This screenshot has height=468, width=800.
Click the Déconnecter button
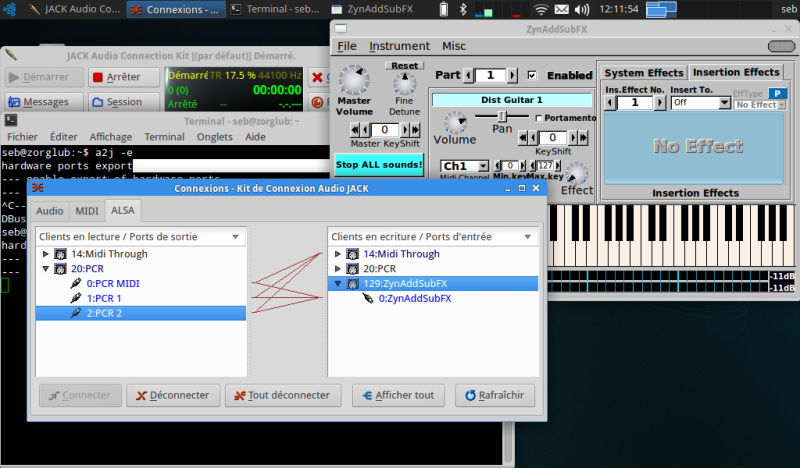coord(173,395)
